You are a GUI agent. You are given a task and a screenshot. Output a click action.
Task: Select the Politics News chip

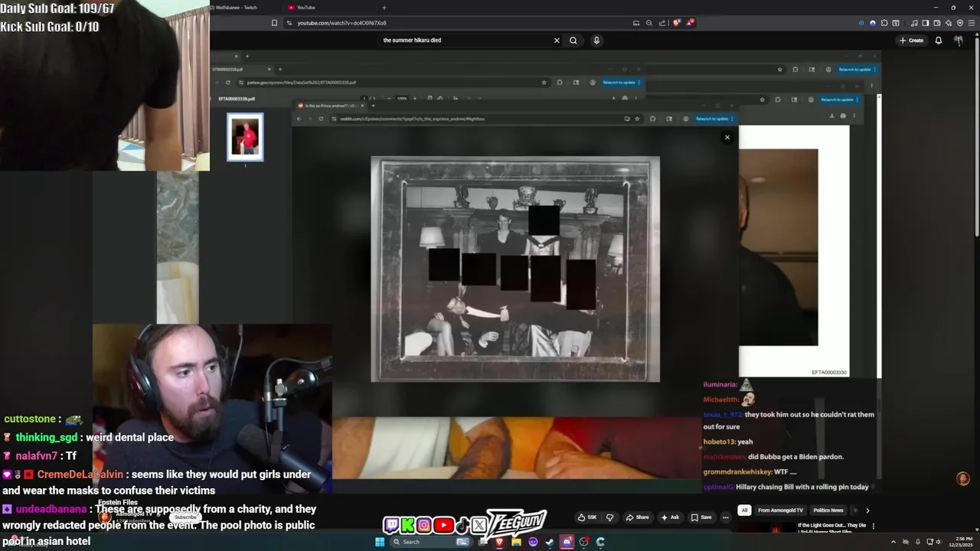click(828, 510)
